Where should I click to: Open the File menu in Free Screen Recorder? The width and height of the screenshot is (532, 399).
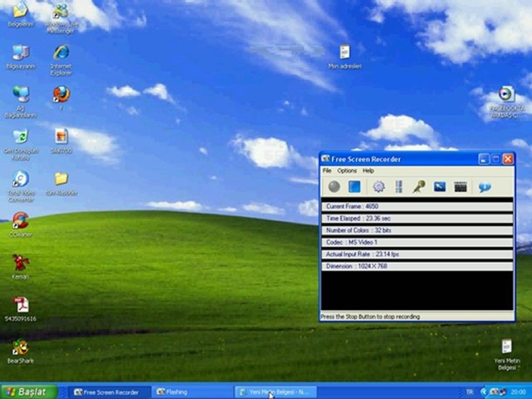(327, 171)
